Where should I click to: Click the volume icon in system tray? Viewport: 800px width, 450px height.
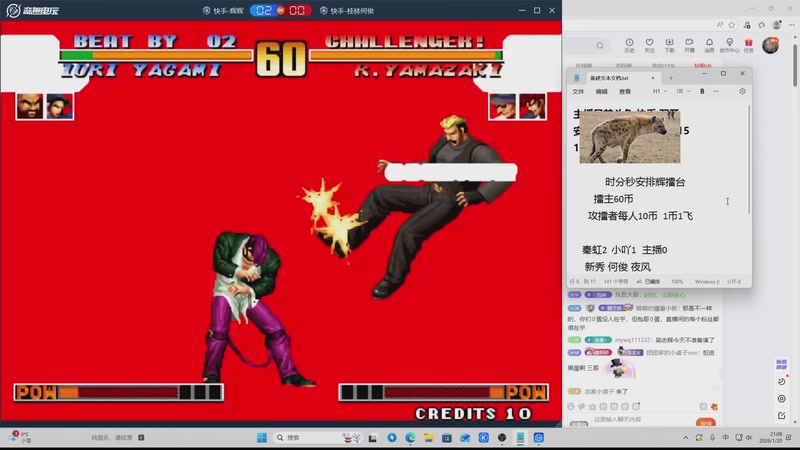click(749, 438)
